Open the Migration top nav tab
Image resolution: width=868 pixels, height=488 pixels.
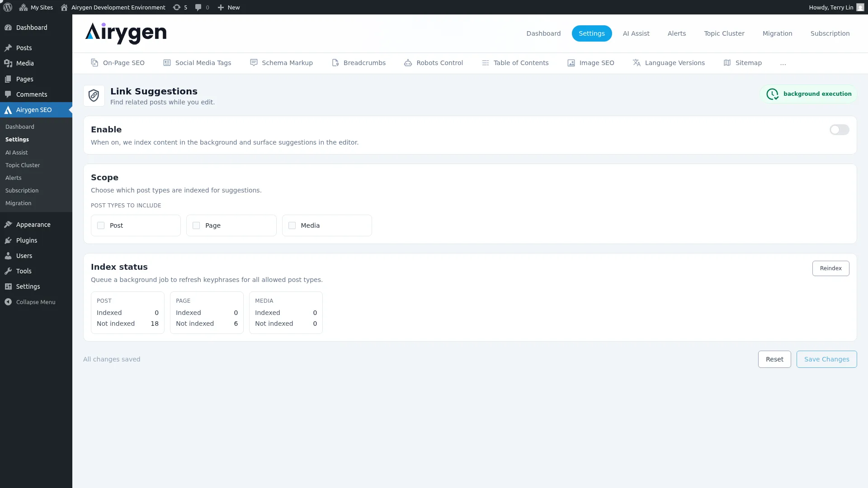(x=777, y=33)
